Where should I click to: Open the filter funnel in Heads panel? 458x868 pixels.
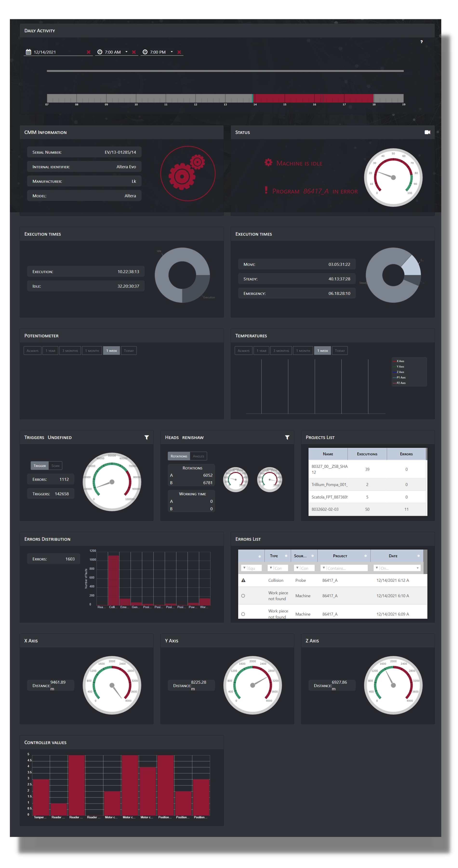click(x=287, y=437)
